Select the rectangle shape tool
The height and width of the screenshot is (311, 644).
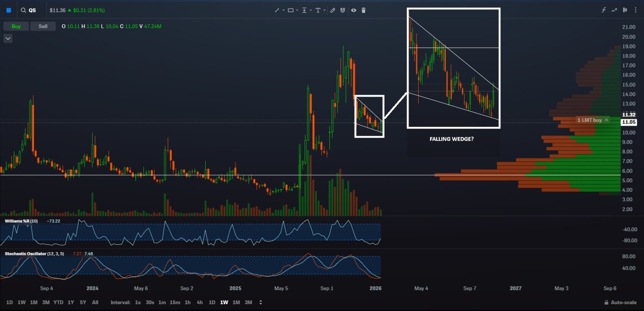tap(291, 10)
